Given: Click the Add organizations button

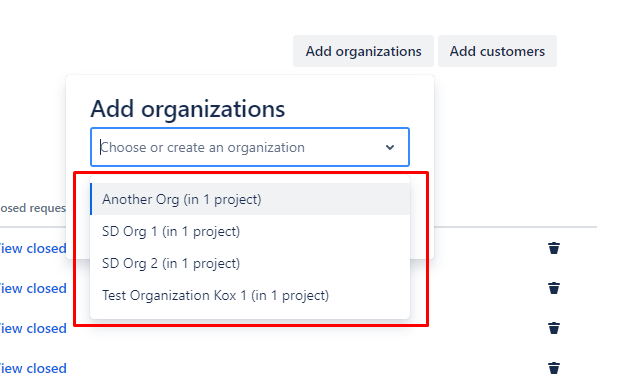Looking at the screenshot, I should point(363,51).
